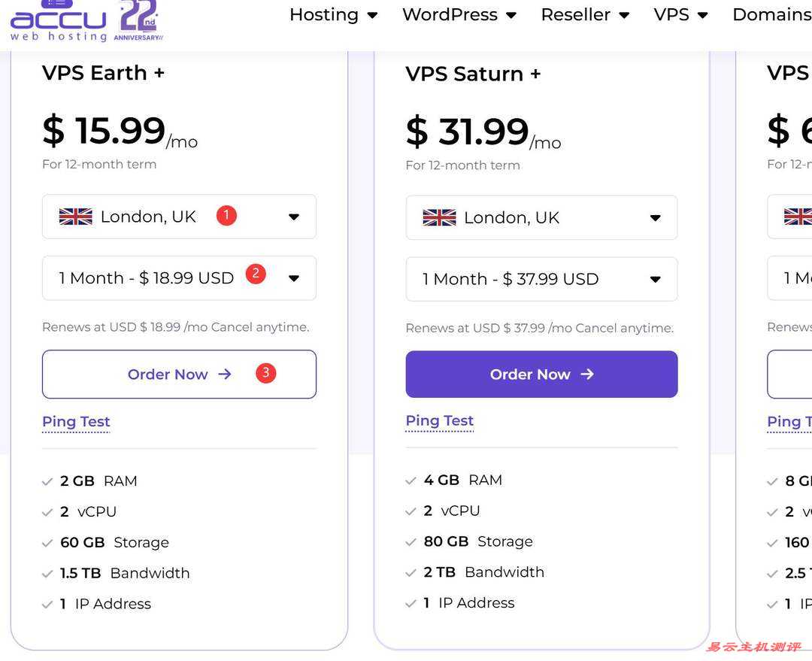Order the VPS Saturn+ plan
This screenshot has height=661, width=812.
click(541, 374)
